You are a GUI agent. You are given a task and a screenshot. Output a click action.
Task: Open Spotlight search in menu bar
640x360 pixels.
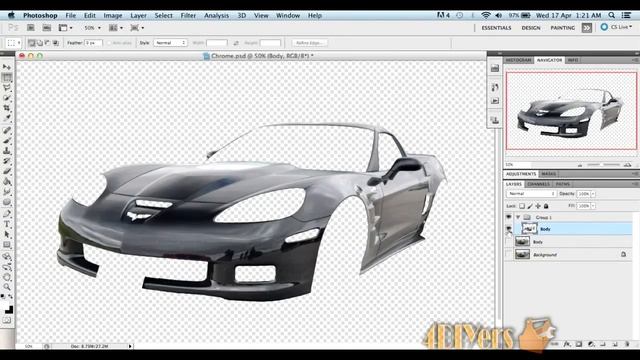pyautogui.click(x=611, y=15)
